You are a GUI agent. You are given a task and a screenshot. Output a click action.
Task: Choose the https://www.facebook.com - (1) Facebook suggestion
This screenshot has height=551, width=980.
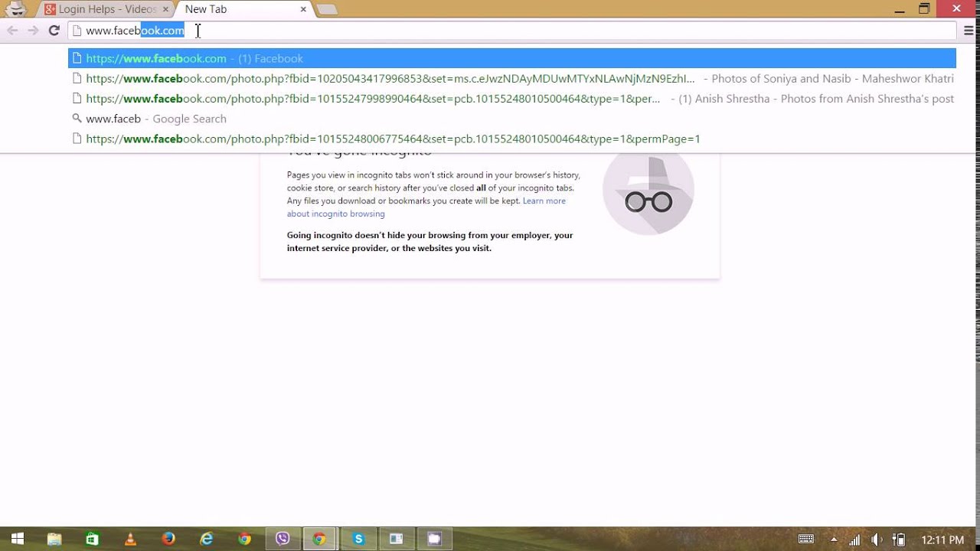pyautogui.click(x=511, y=58)
